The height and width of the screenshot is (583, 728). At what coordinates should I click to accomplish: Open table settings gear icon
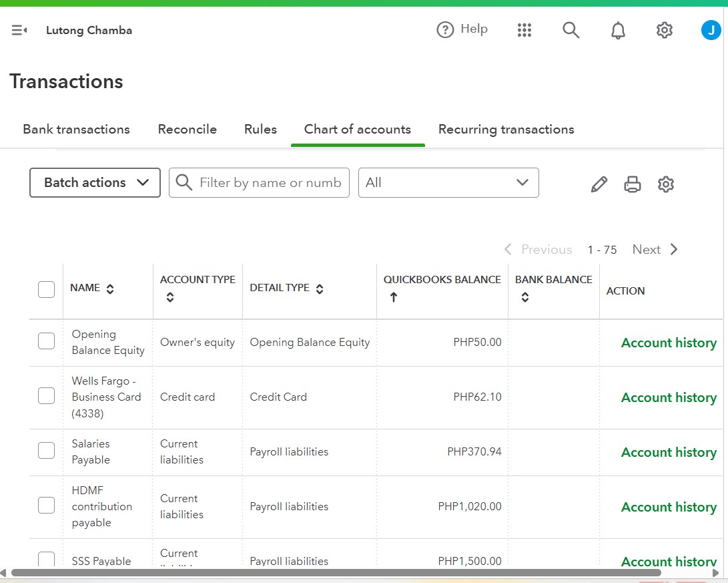(x=666, y=184)
